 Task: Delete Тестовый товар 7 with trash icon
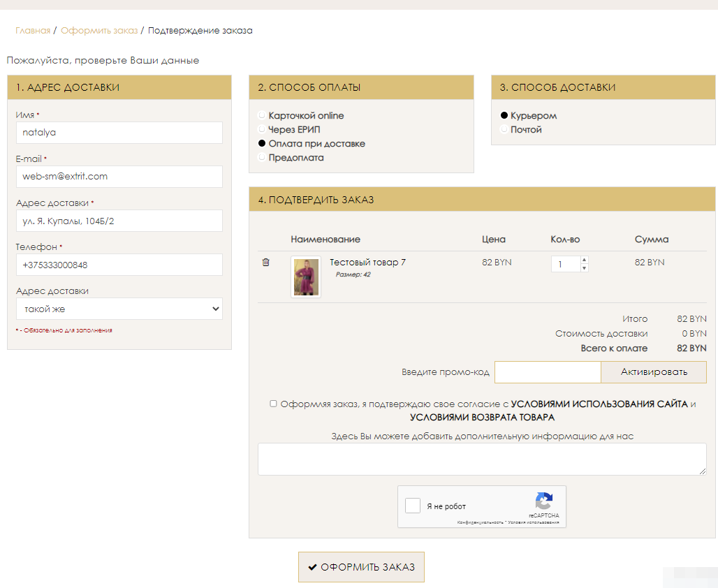(265, 263)
